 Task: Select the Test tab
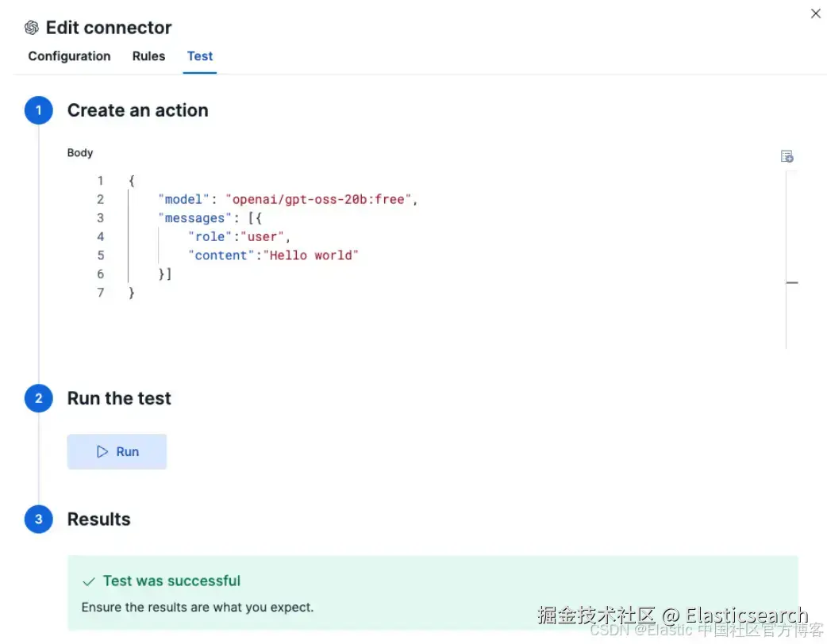200,56
